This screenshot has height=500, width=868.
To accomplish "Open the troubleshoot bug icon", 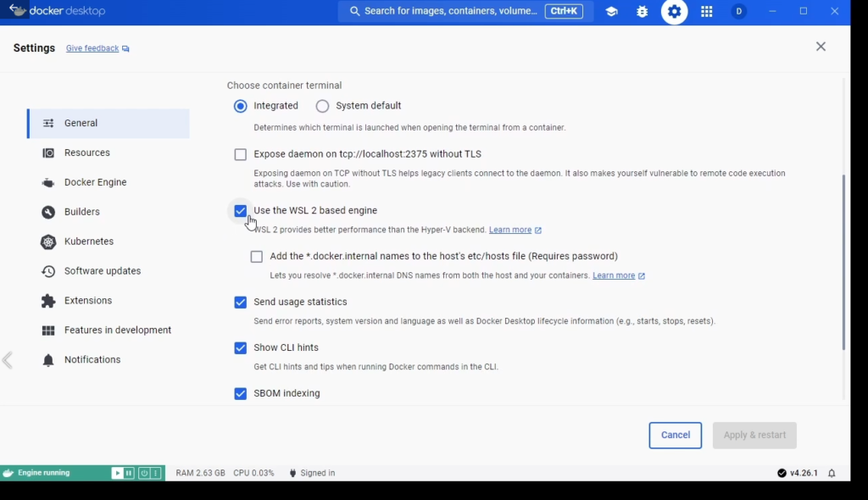I will click(642, 11).
